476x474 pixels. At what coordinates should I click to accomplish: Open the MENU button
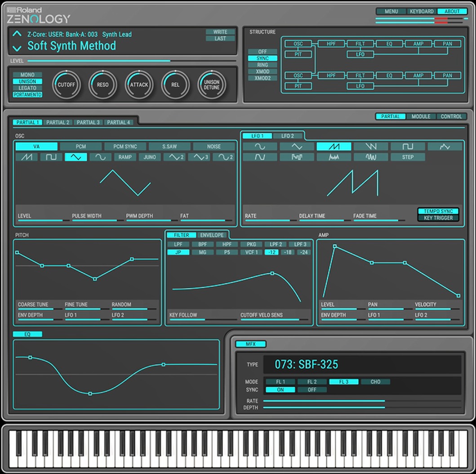pos(391,11)
